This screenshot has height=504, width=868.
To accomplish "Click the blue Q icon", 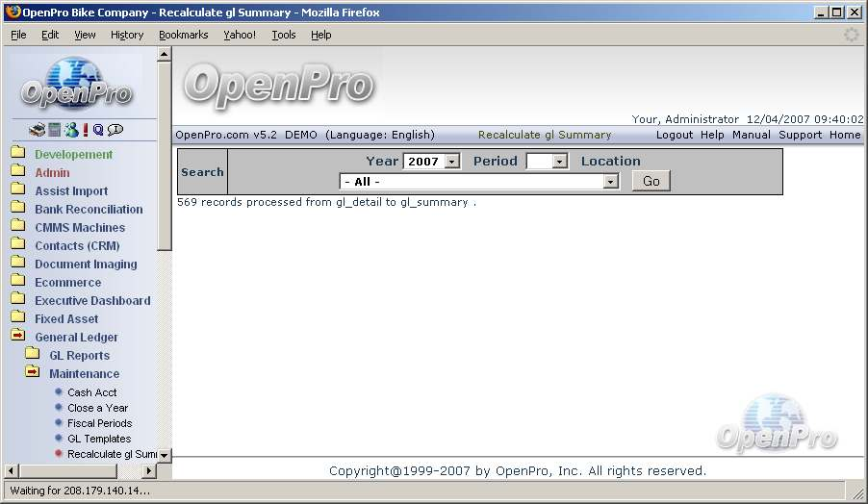I will 98,130.
